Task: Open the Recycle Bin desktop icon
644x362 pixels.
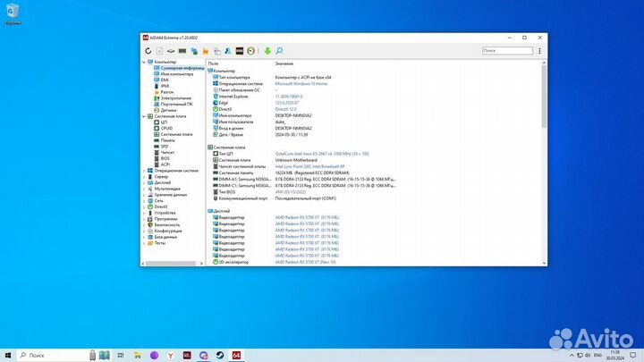Action: (13, 13)
